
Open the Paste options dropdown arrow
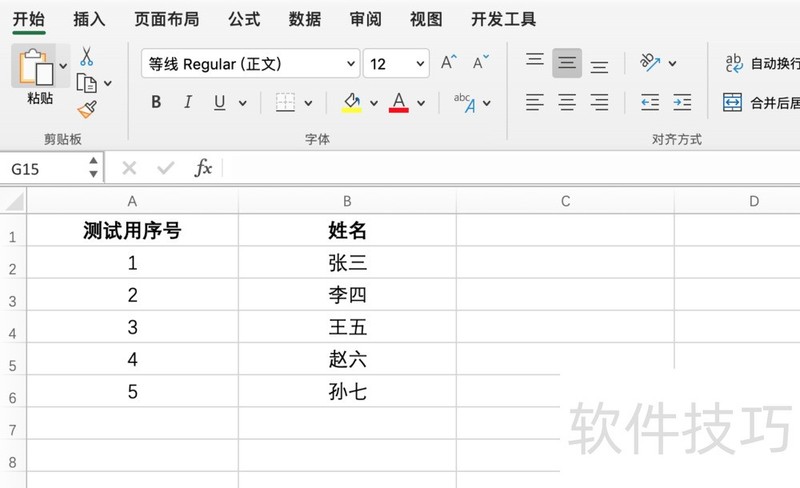pos(63,66)
